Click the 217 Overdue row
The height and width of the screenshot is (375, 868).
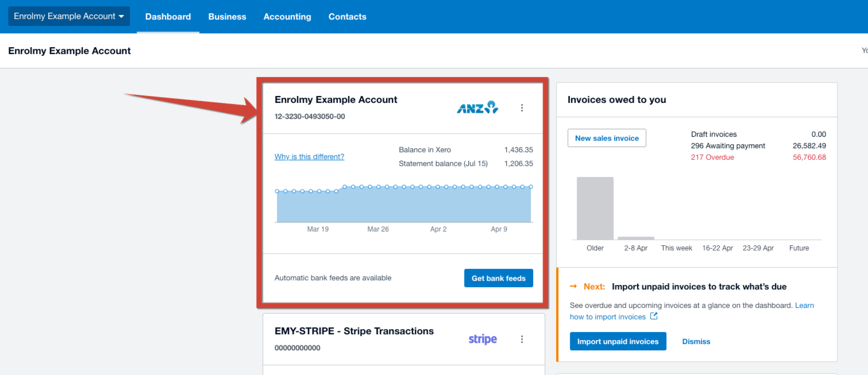pos(758,157)
